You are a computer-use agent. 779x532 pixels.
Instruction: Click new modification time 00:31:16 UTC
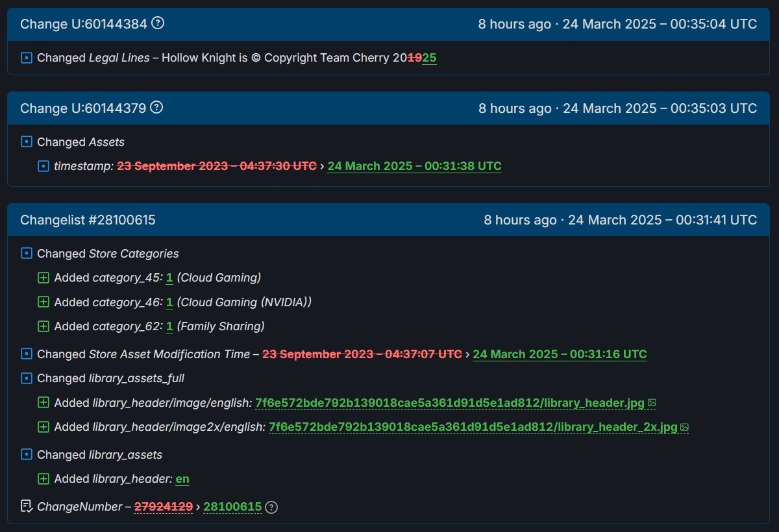[560, 354]
